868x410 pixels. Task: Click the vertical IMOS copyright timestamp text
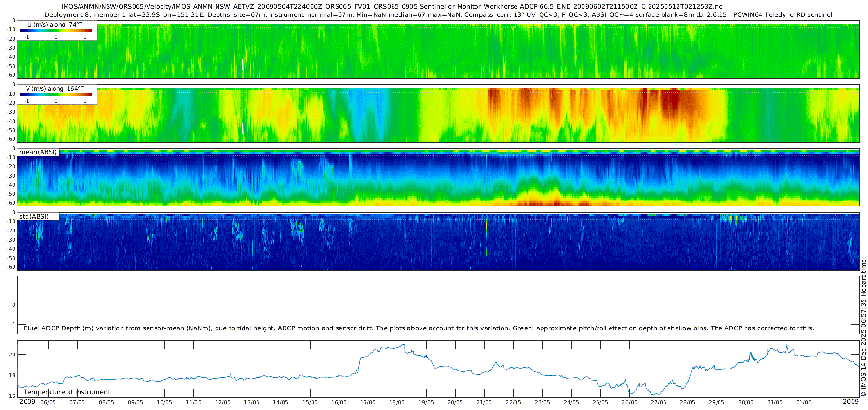pyautogui.click(x=864, y=328)
